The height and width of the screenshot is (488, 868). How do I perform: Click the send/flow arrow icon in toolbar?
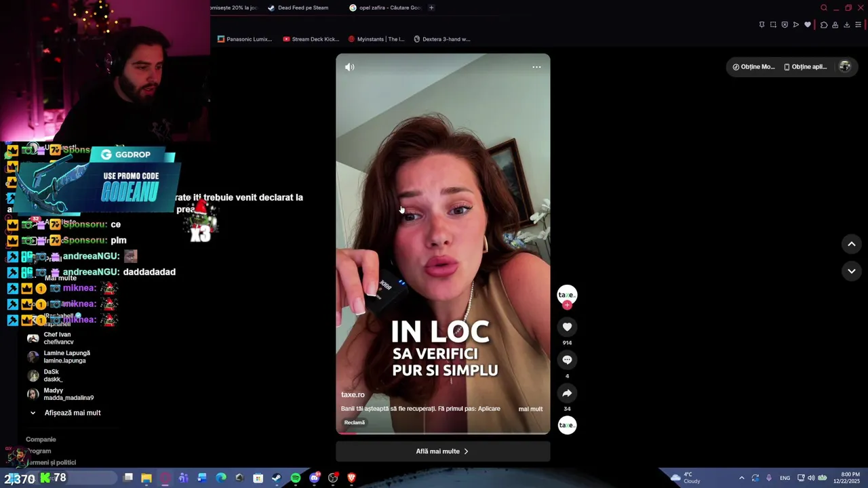(x=796, y=25)
